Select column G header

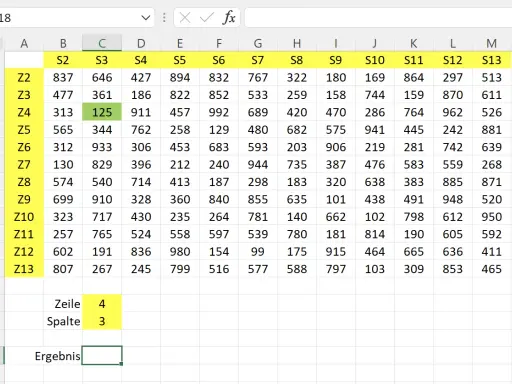coord(258,43)
